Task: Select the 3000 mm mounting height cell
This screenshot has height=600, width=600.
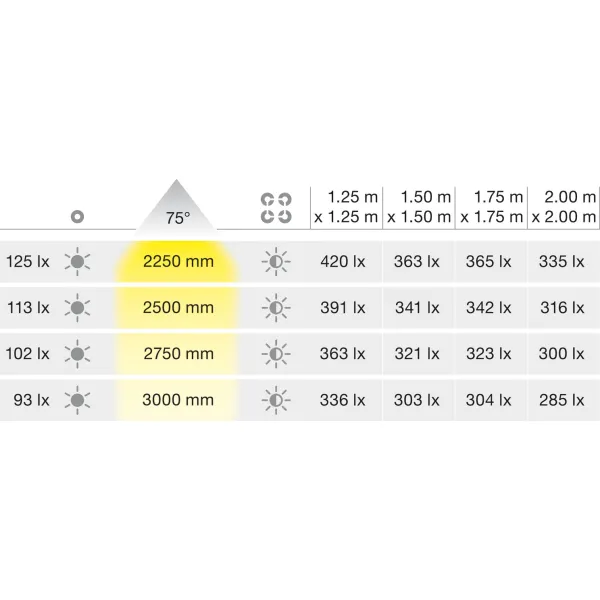Action: pos(178,400)
